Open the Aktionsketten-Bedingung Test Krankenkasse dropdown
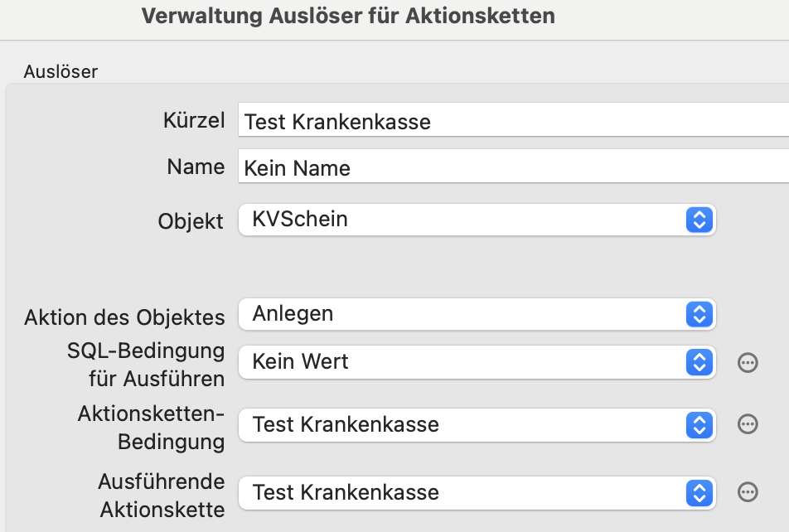This screenshot has height=532, width=789. [x=477, y=425]
